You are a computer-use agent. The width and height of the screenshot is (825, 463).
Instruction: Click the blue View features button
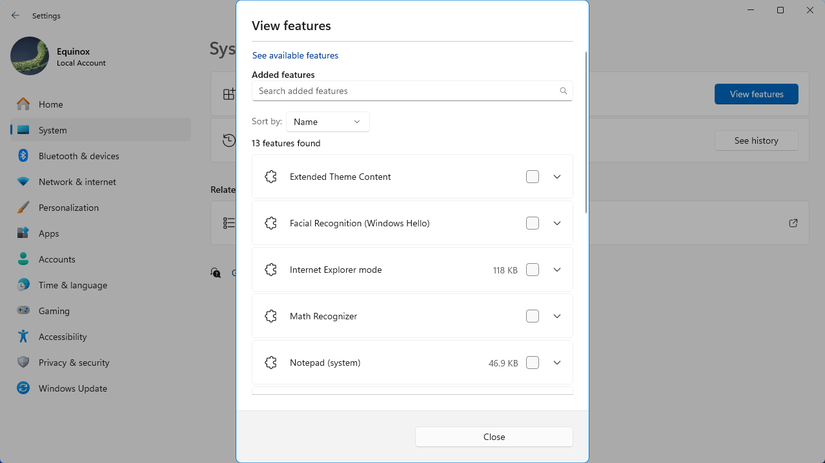pos(756,94)
